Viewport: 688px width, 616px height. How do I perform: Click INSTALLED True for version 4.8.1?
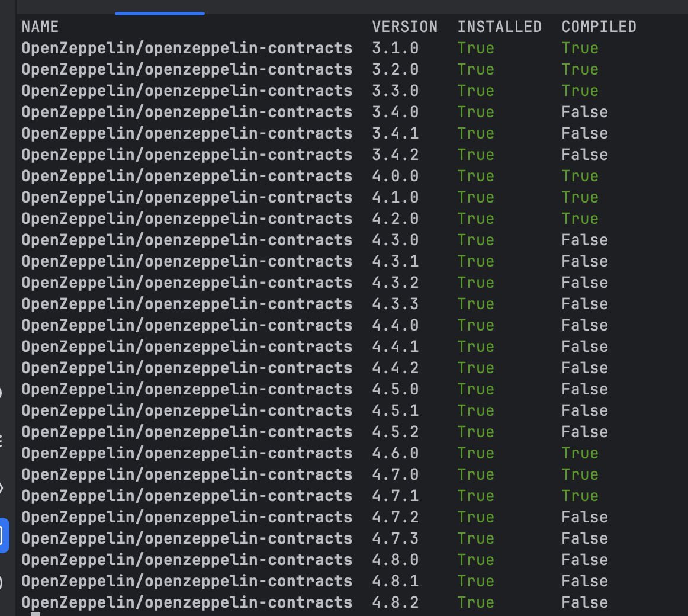(475, 581)
